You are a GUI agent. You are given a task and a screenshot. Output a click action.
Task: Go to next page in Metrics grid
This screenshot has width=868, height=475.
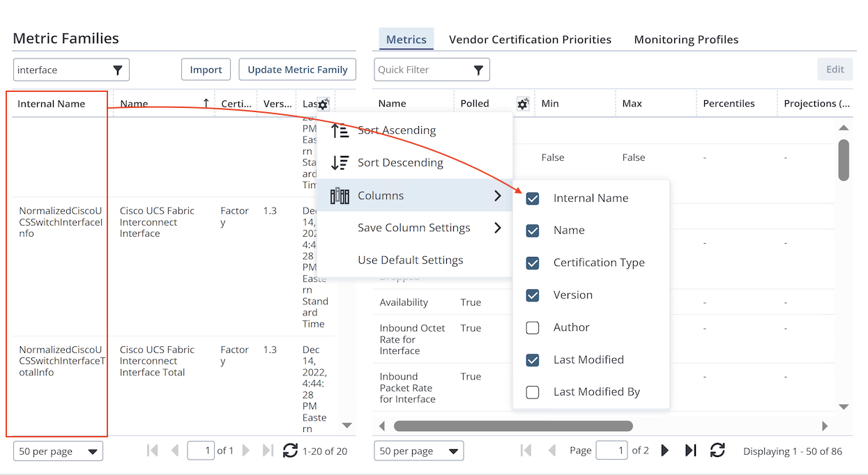[x=664, y=451]
